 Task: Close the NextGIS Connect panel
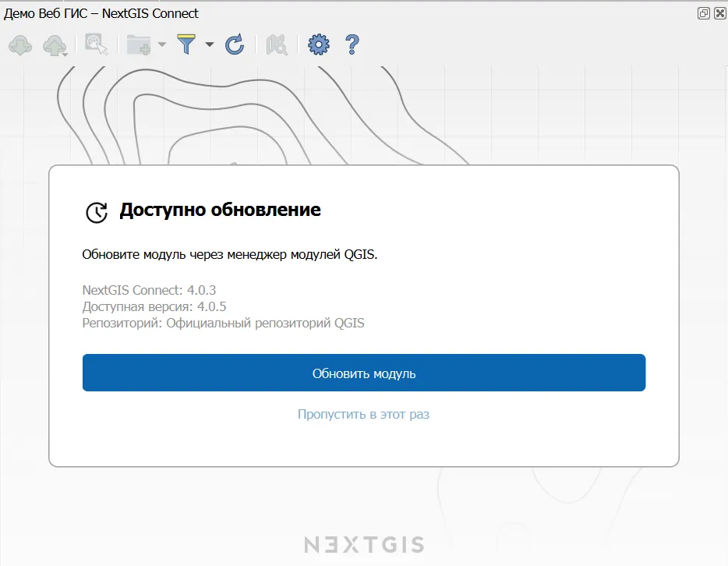pyautogui.click(x=719, y=13)
